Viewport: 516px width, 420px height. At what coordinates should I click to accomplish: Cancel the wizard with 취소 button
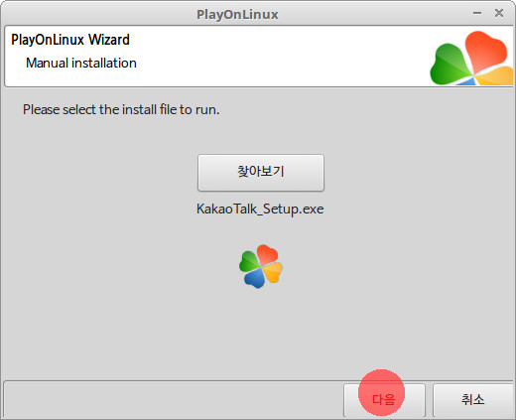(x=473, y=400)
